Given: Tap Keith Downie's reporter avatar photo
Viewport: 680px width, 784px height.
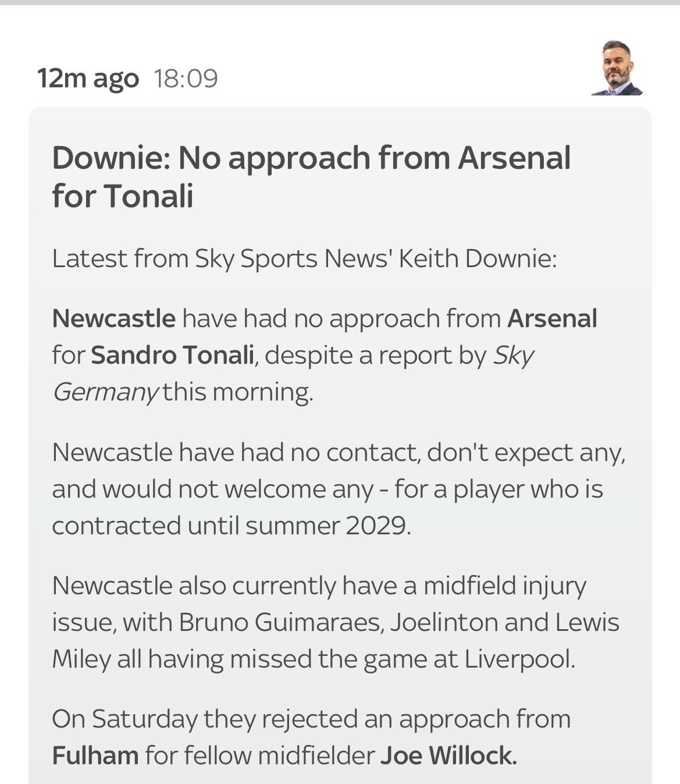Looking at the screenshot, I should click(617, 69).
